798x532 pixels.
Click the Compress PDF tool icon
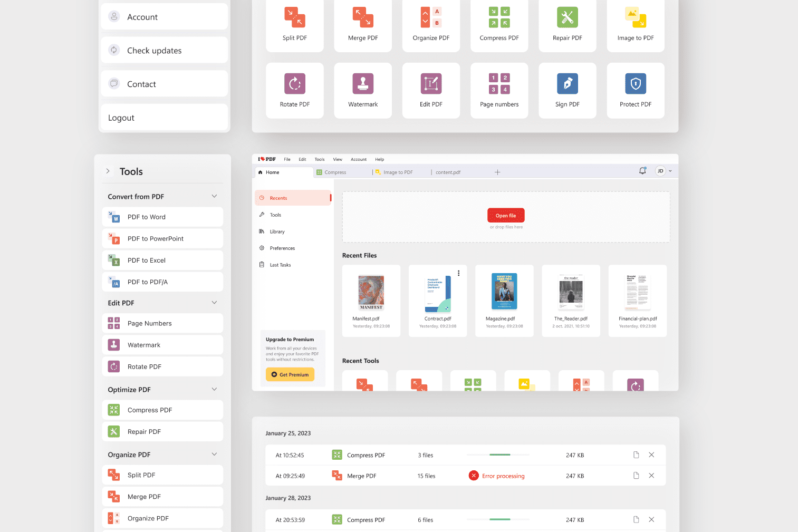(498, 17)
